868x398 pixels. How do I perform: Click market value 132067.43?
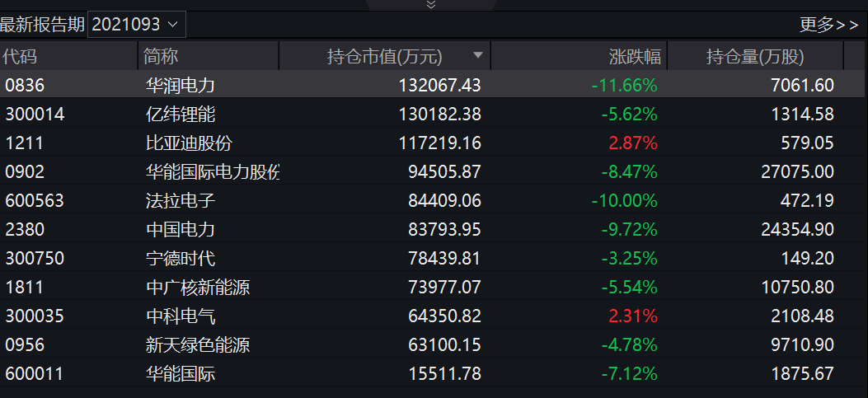(439, 85)
